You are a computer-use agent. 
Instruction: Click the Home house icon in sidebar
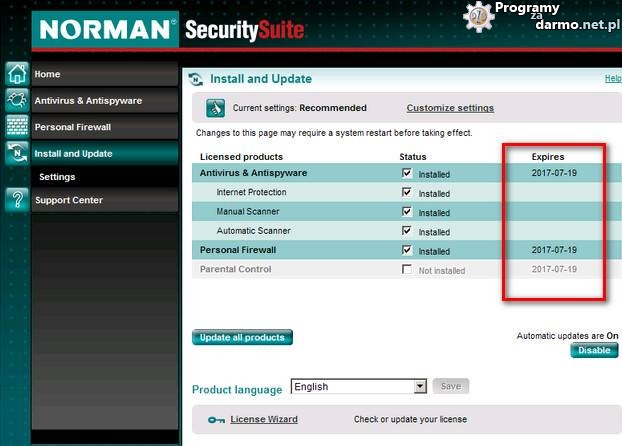click(16, 74)
